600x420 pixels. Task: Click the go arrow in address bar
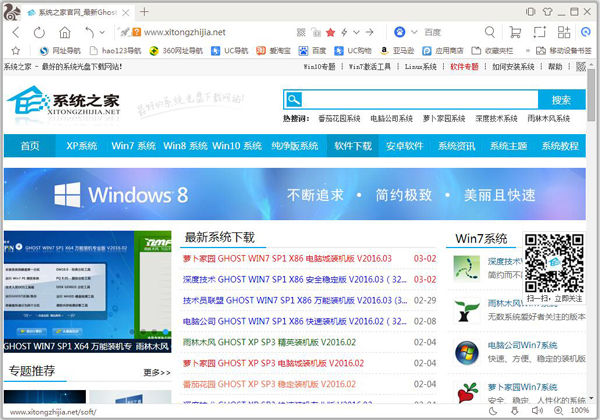(369, 33)
